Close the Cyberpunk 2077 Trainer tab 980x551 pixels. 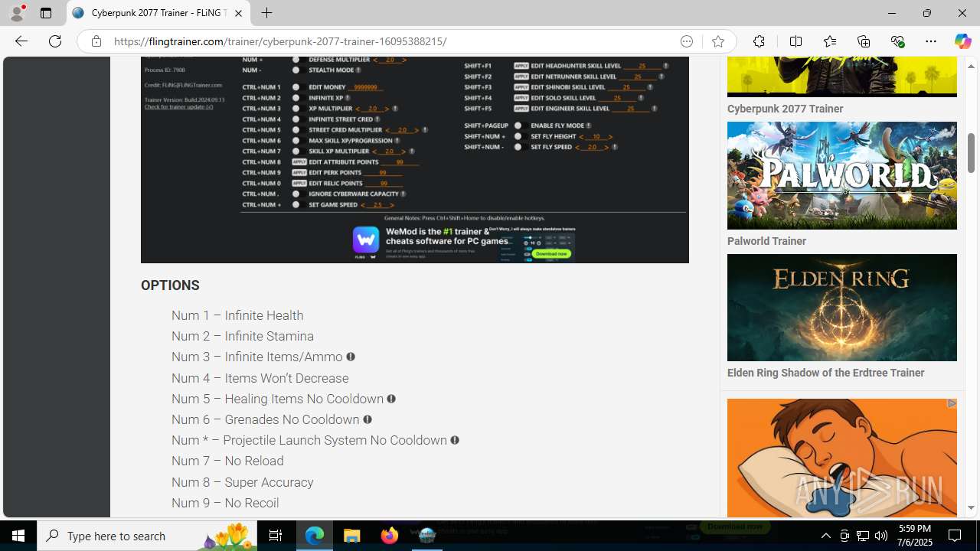point(238,13)
